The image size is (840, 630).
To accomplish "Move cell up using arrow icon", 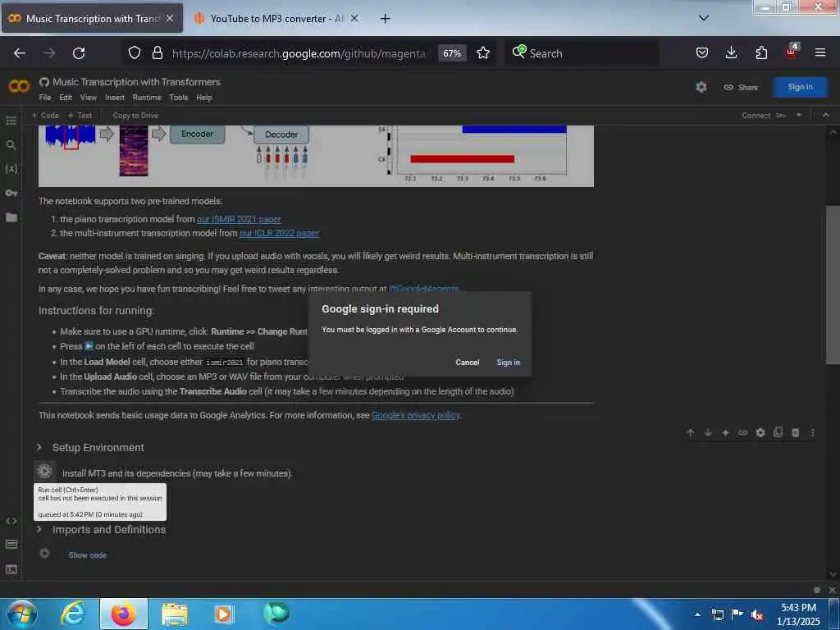I will [x=691, y=432].
